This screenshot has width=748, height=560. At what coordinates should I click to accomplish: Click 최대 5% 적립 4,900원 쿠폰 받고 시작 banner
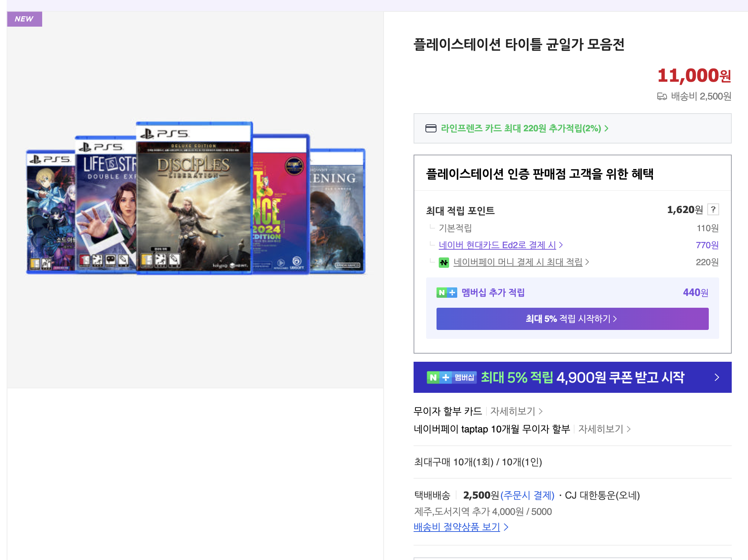pyautogui.click(x=582, y=377)
